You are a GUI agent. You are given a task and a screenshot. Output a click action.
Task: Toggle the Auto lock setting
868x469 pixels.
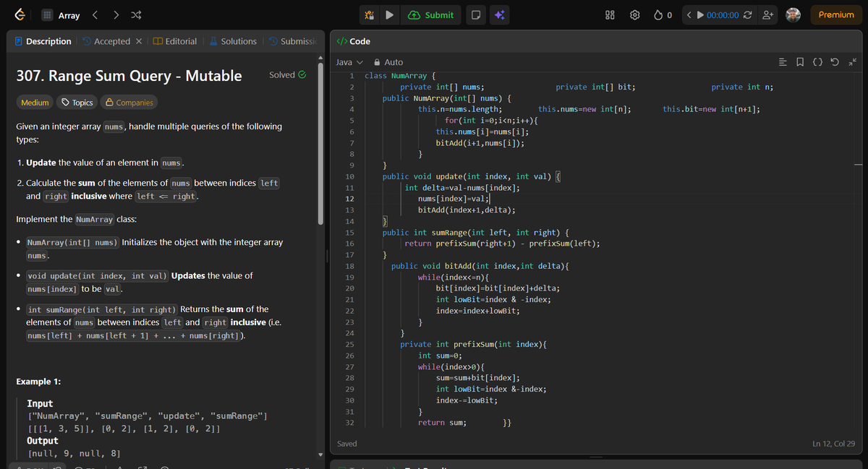click(388, 62)
